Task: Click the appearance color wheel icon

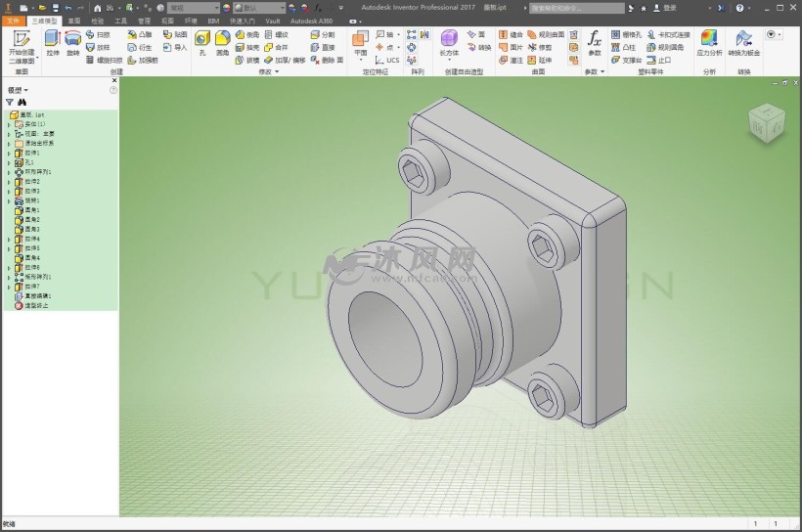Action: click(227, 8)
